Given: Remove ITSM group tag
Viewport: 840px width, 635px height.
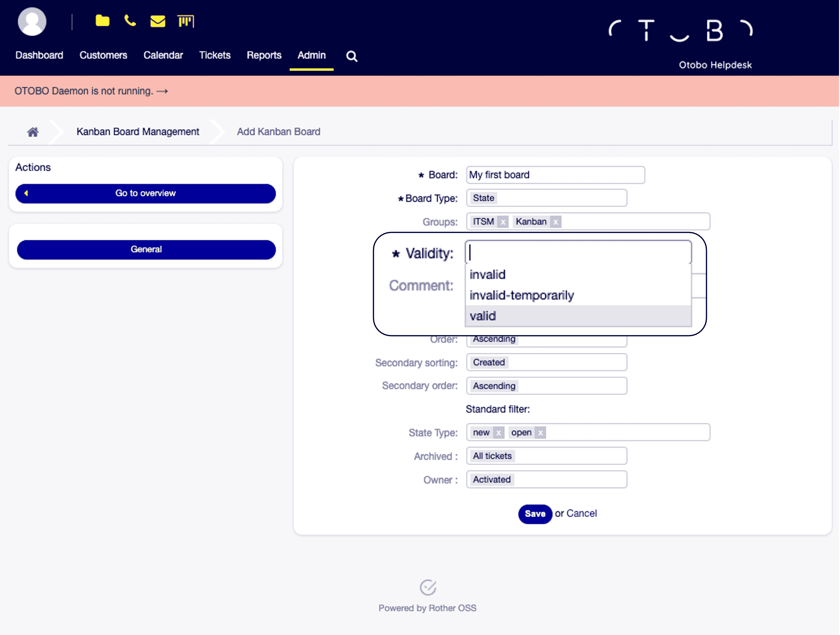Looking at the screenshot, I should coord(503,222).
